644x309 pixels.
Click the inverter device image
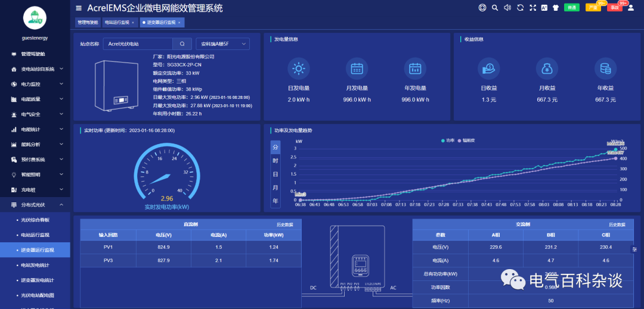[116, 87]
